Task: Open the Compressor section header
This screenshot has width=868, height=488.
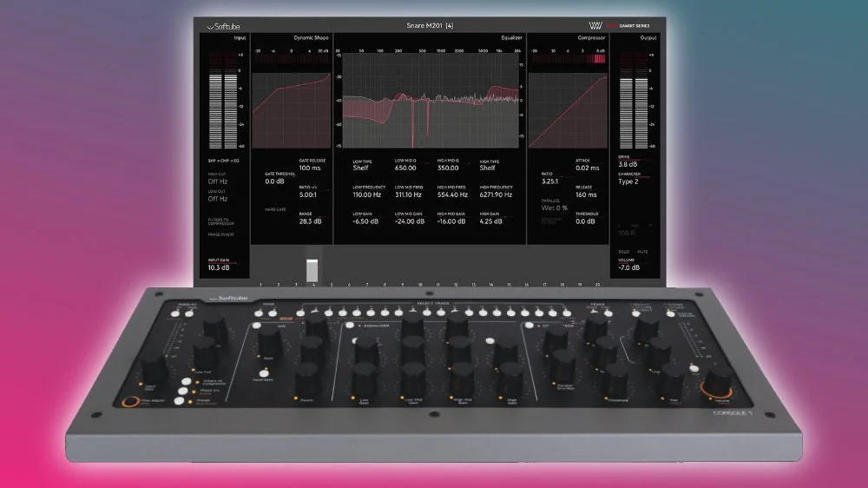Action: click(591, 37)
